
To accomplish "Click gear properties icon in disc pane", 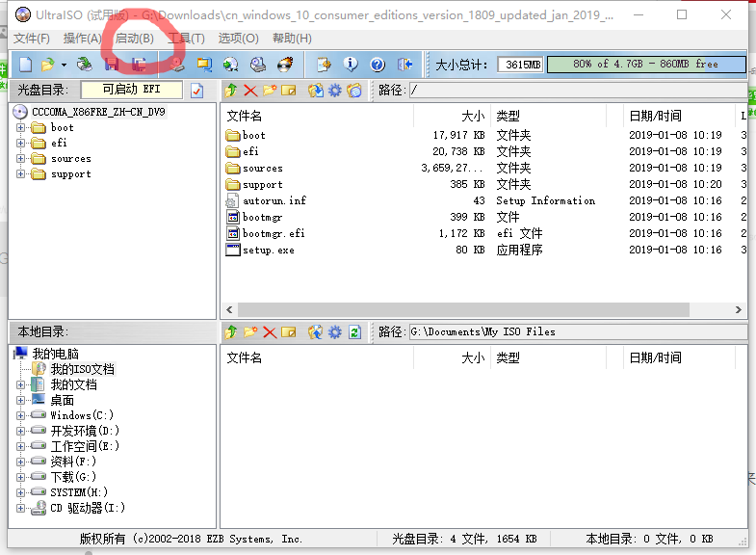I will (334, 91).
